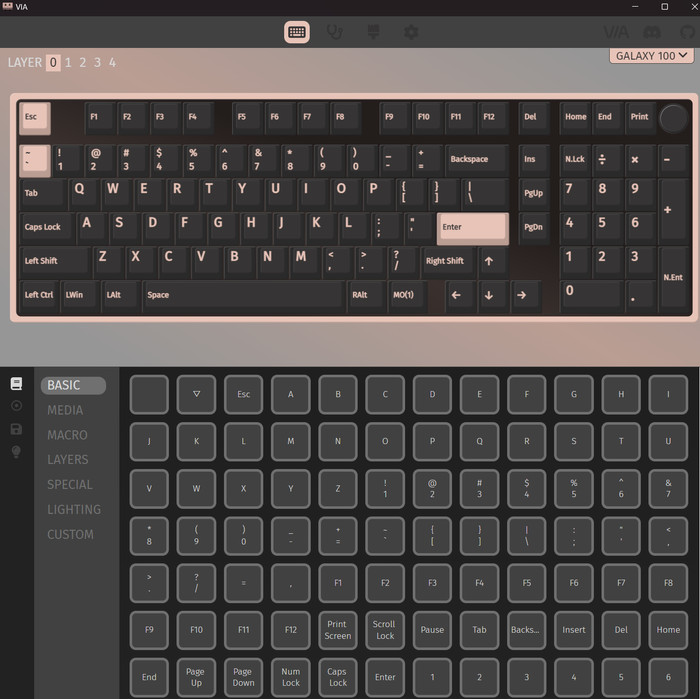Select the Enter key on keyboard layout
The width and height of the screenshot is (700, 699).
click(x=472, y=228)
